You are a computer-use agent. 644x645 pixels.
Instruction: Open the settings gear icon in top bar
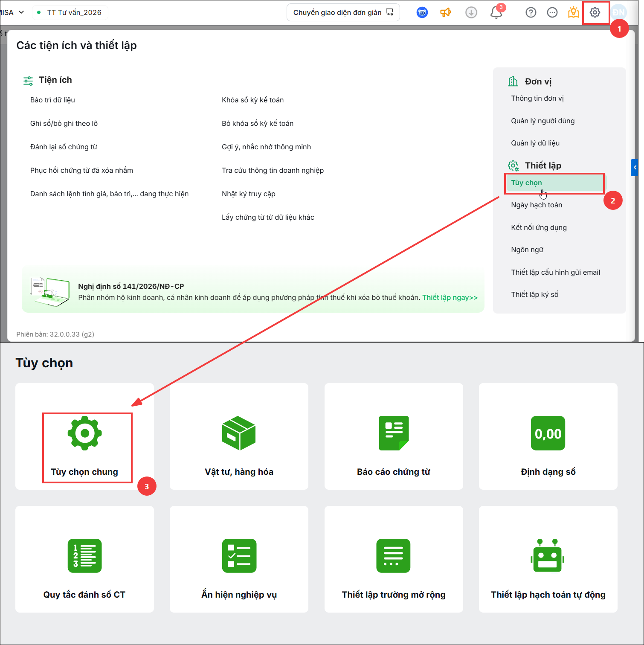coord(595,12)
